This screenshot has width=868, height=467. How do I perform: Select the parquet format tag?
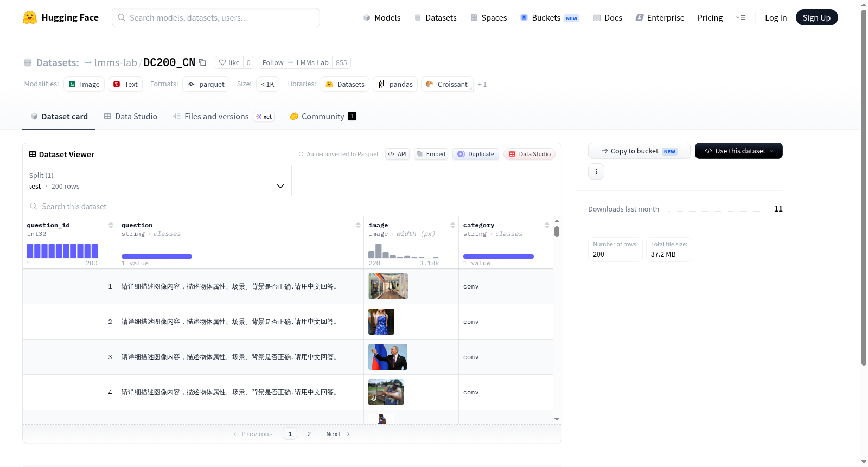[206, 84]
